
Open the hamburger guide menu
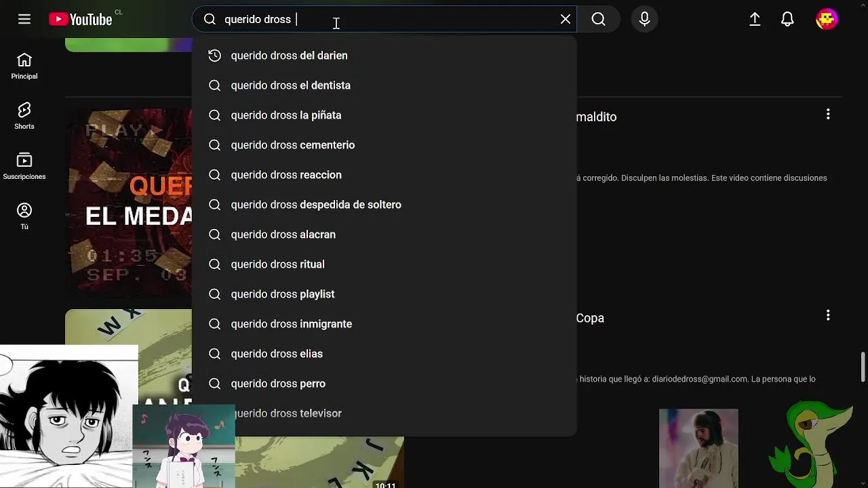(24, 19)
